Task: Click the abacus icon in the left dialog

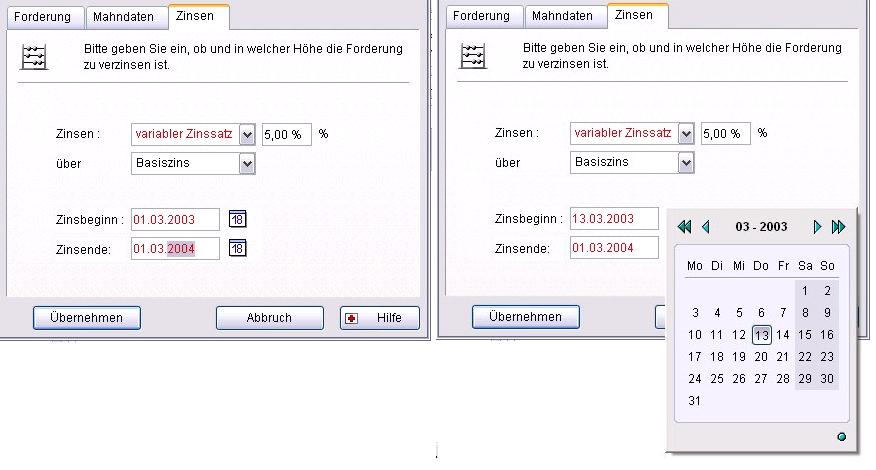Action: click(33, 56)
